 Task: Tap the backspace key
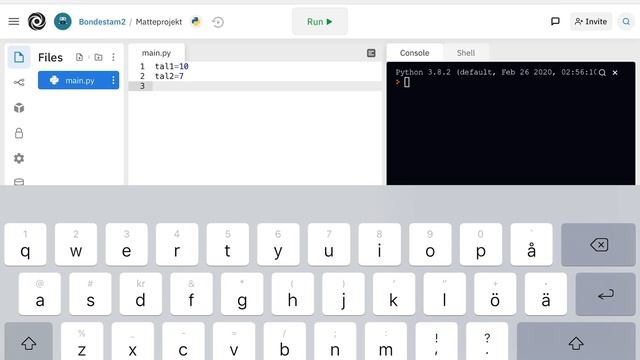coord(598,245)
